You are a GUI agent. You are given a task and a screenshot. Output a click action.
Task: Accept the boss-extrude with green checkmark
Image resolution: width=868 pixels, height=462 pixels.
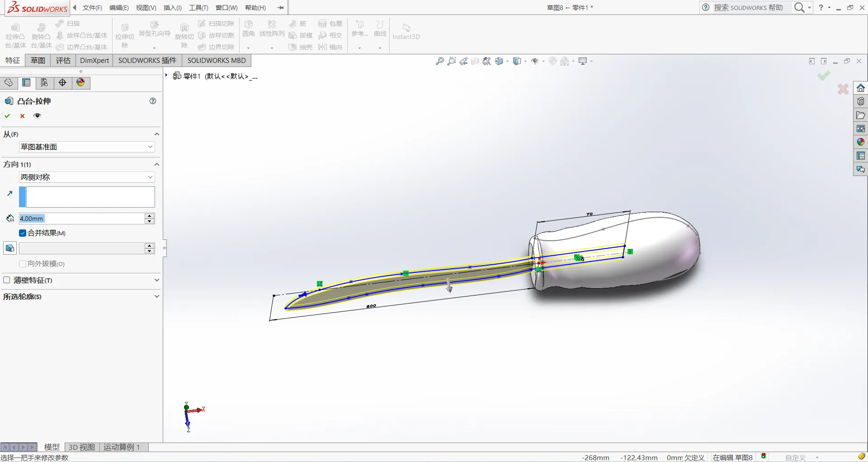(x=7, y=116)
